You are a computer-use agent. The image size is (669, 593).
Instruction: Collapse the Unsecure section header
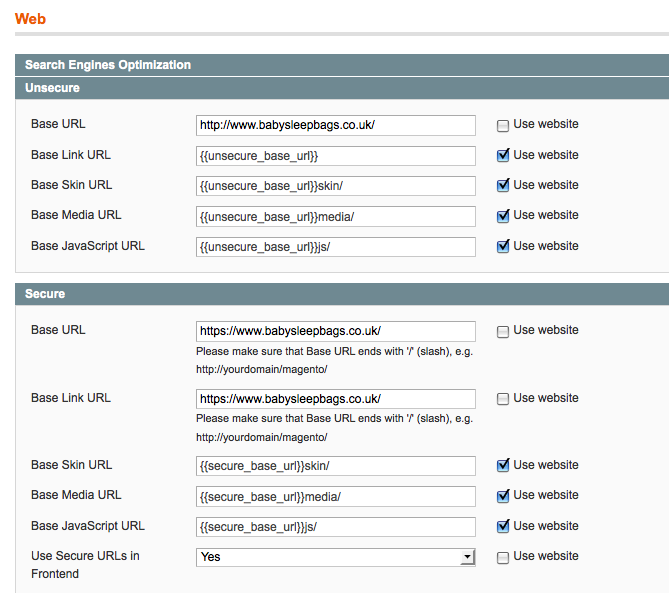[x=342, y=88]
